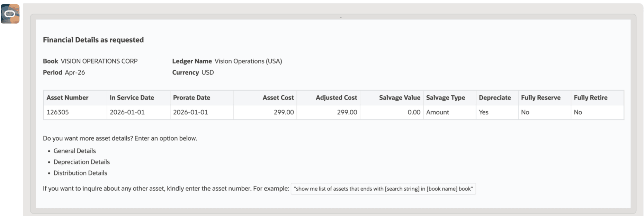644x218 pixels.
Task: Click the Oracle assistant avatar icon
Action: pyautogui.click(x=10, y=14)
